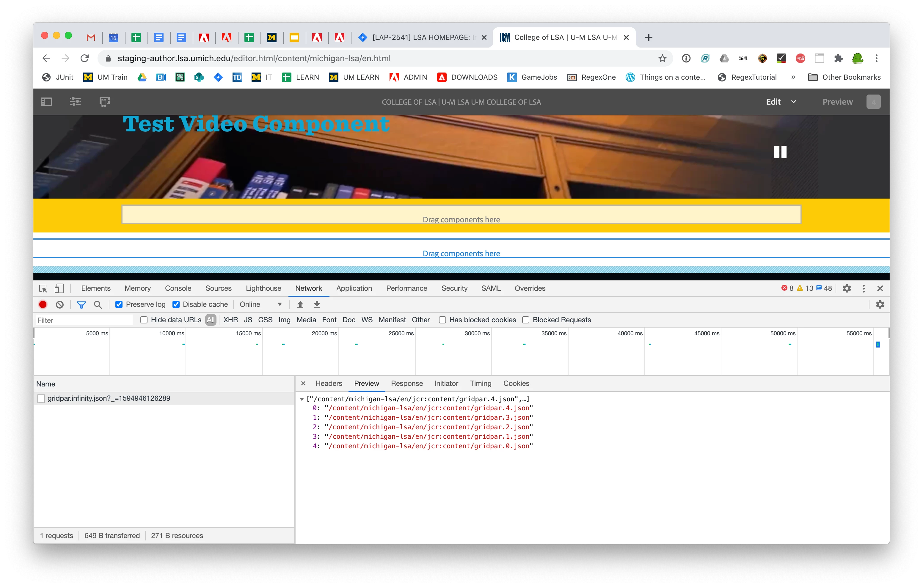Pause the background video
Viewport: 923px width, 588px height.
click(x=780, y=152)
